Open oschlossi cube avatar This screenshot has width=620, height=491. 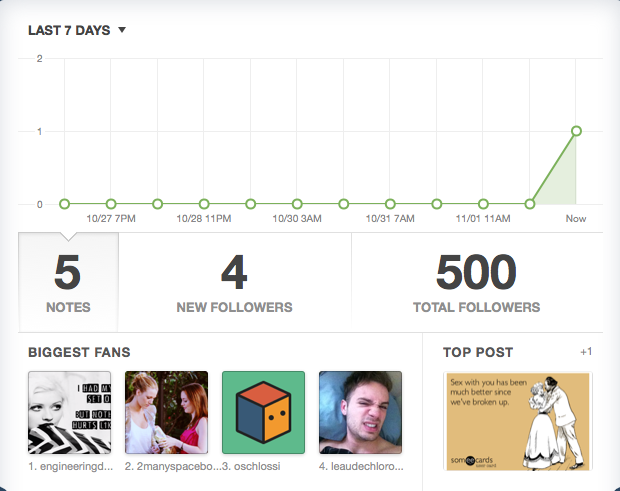263,413
